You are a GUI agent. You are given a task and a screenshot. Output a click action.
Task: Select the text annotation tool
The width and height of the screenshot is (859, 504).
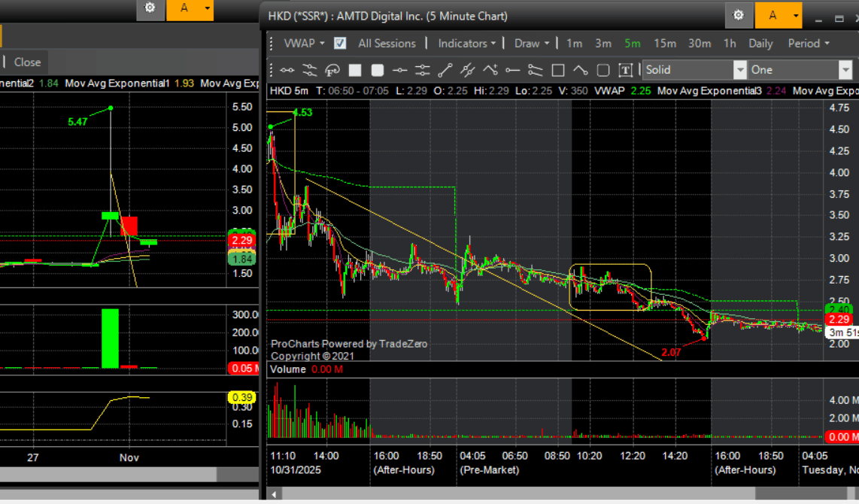point(626,70)
